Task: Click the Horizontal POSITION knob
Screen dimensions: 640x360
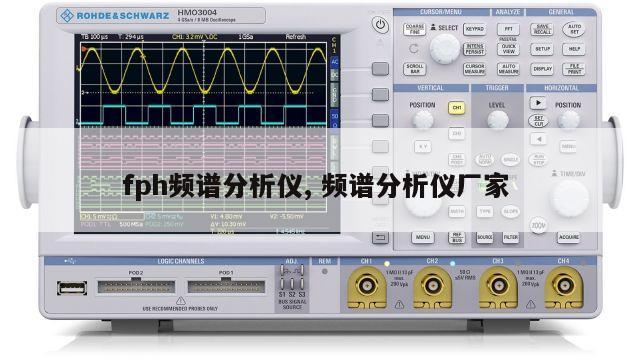Action: 568,120
